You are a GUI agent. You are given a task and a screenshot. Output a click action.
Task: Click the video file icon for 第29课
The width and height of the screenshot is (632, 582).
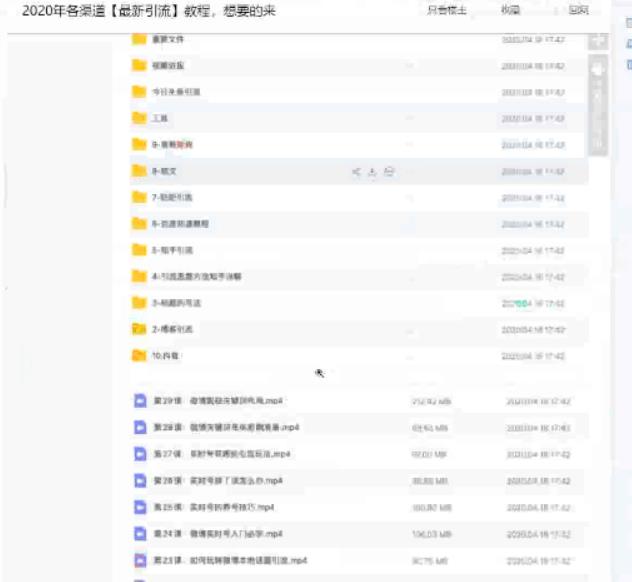(140, 401)
